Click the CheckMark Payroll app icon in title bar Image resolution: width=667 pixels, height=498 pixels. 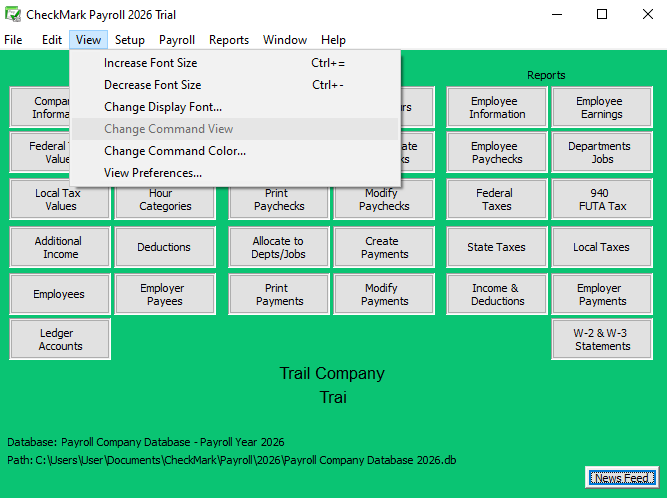coord(13,14)
